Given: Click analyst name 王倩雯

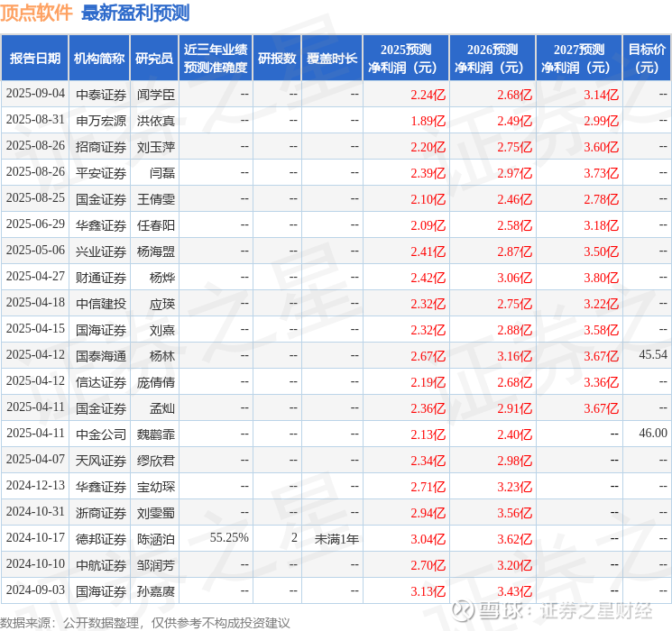Looking at the screenshot, I should pos(156,199).
